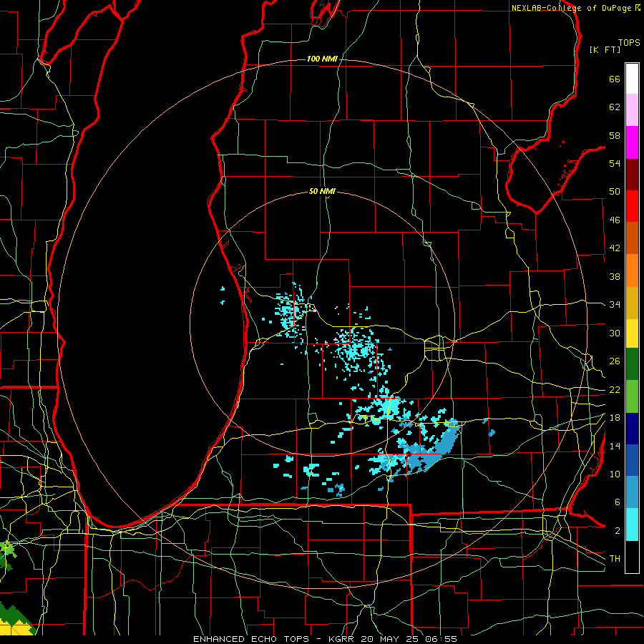This screenshot has width=644, height=644.
Task: Click the black threshold legend swatch
Action: 632,557
